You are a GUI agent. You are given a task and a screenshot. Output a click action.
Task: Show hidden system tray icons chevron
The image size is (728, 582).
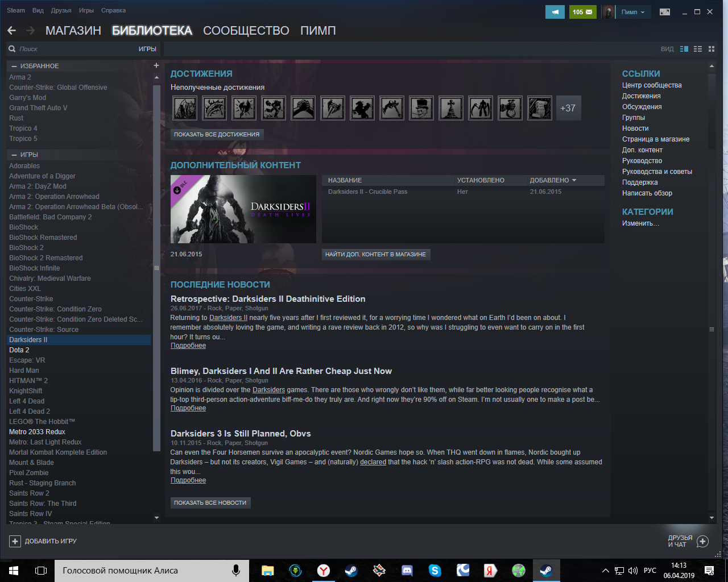pyautogui.click(x=605, y=570)
